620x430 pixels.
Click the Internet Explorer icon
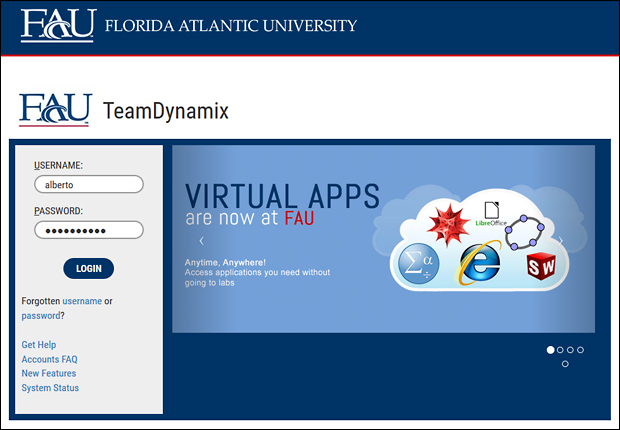(479, 265)
